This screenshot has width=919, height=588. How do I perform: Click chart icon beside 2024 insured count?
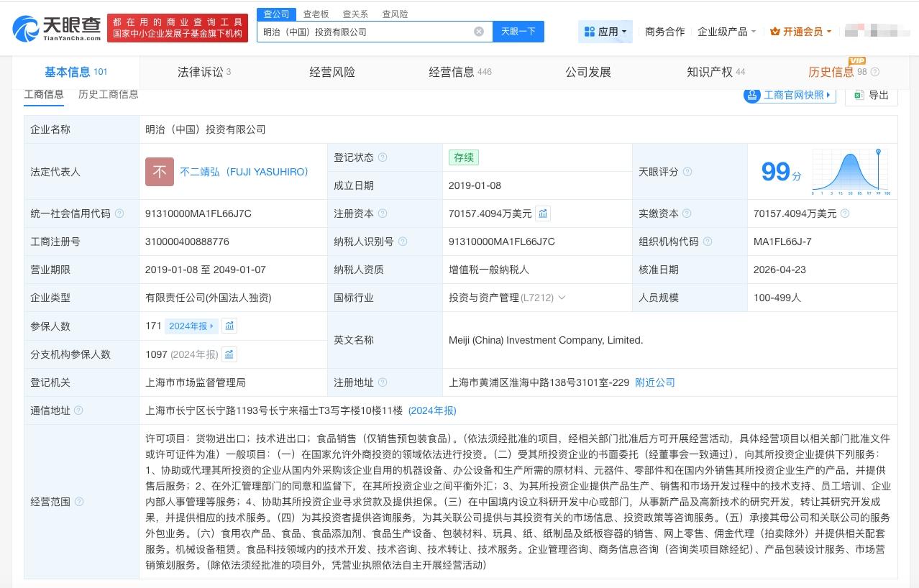coord(229,326)
